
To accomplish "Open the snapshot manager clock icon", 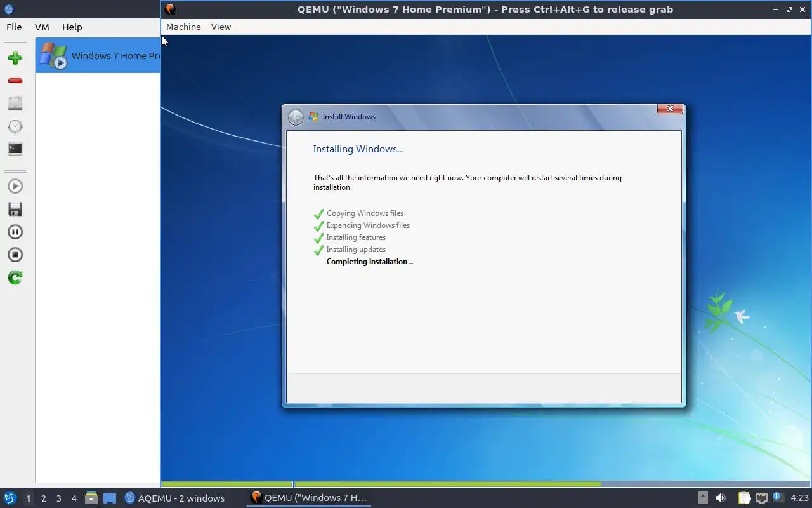I will [x=15, y=126].
